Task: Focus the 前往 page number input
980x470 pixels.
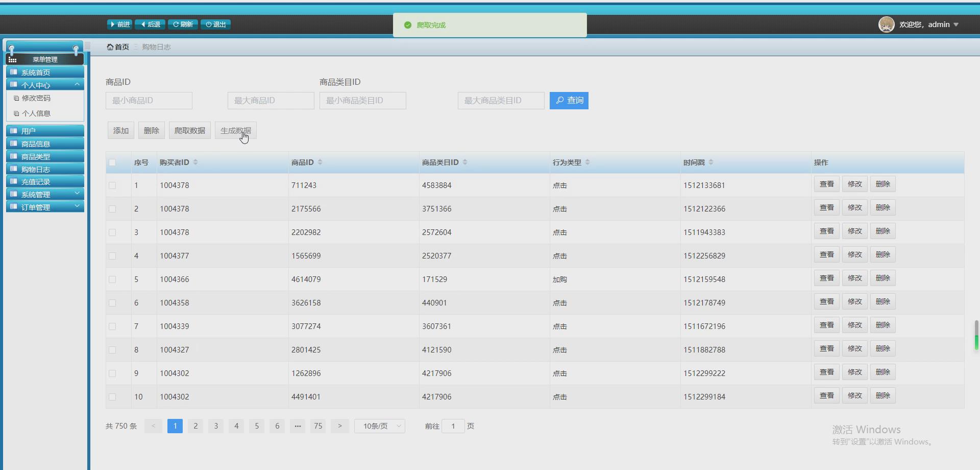Action: [x=453, y=426]
